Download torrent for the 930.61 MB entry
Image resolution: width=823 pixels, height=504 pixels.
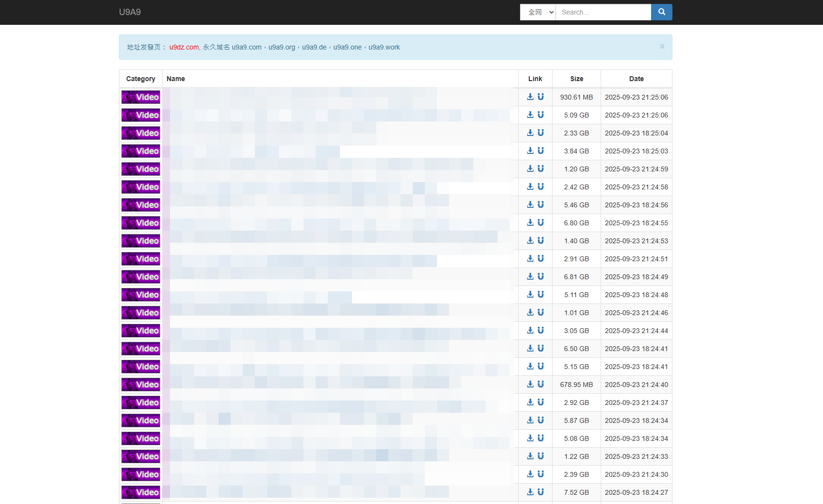pos(530,97)
